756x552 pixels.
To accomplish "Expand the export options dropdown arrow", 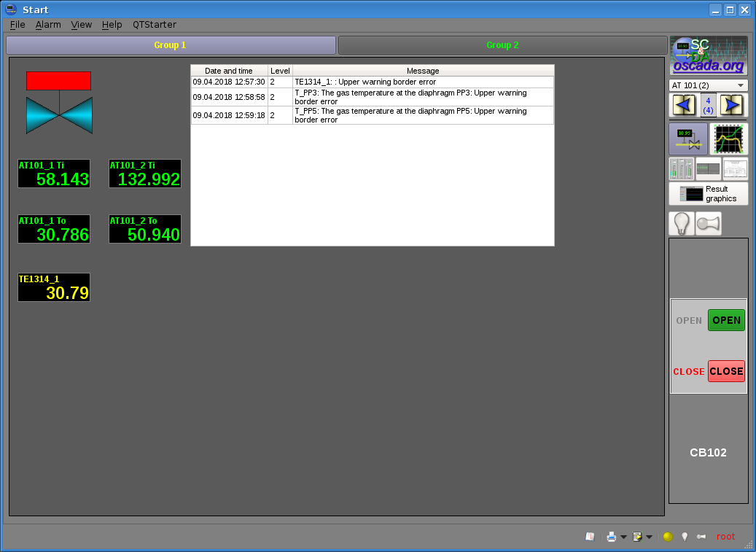I will pos(649,537).
